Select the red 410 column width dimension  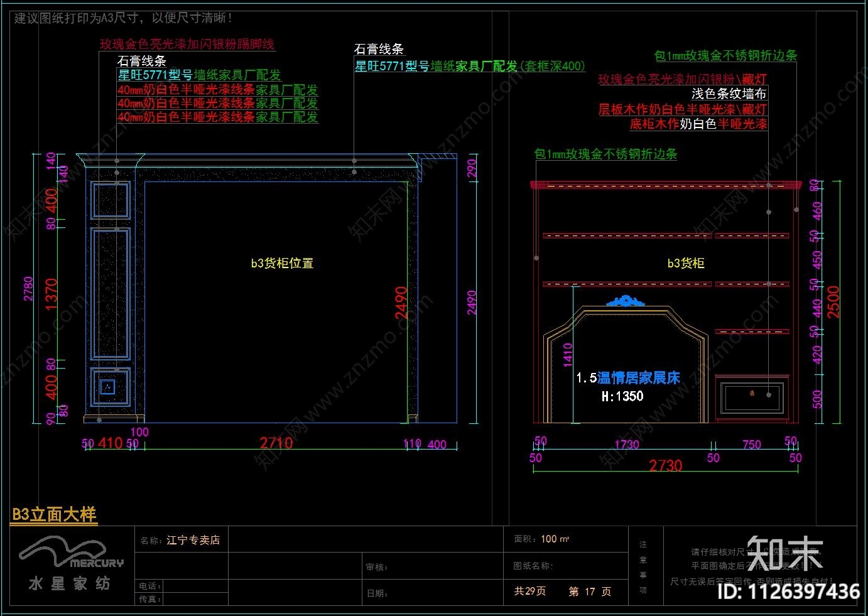point(110,443)
